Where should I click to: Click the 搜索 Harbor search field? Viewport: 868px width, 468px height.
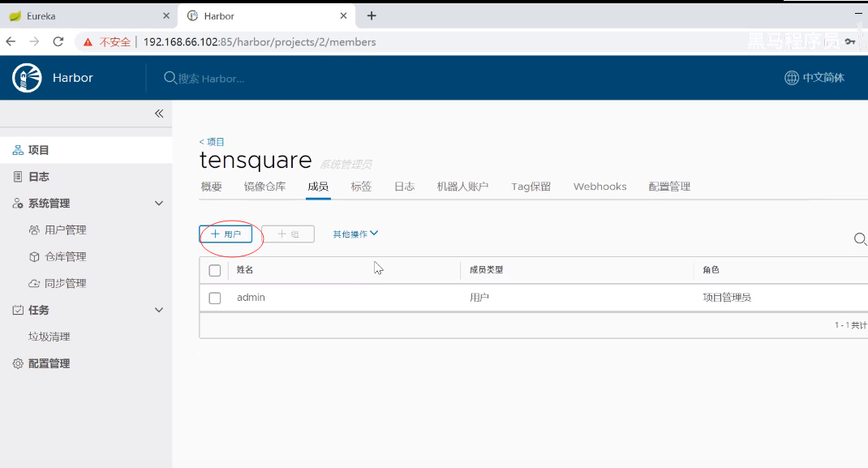pyautogui.click(x=211, y=79)
